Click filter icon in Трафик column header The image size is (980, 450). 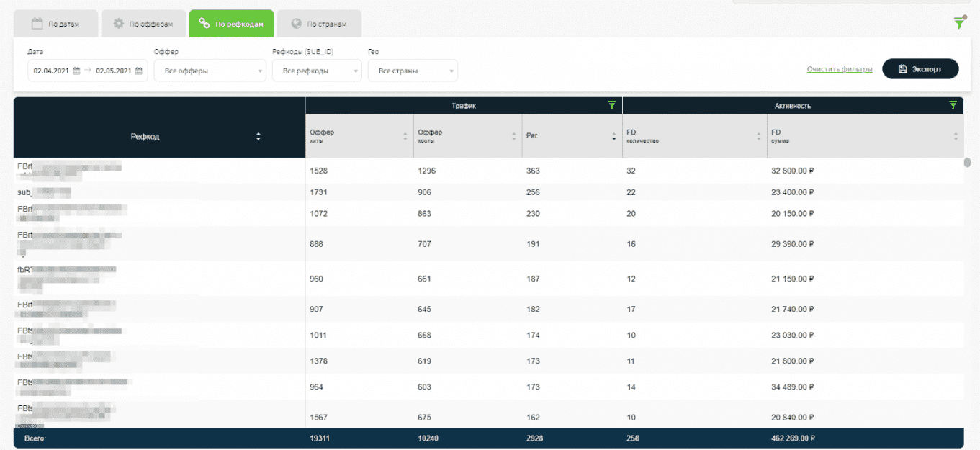tap(612, 105)
